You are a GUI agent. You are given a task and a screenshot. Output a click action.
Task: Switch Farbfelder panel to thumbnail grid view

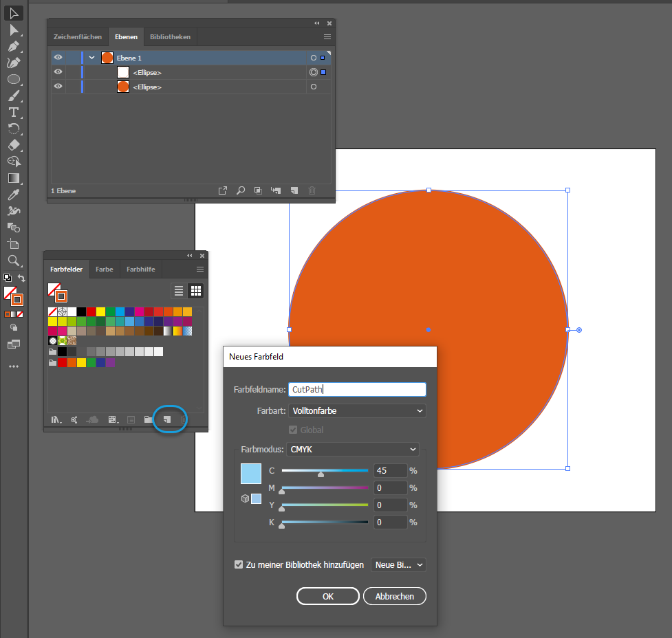click(196, 291)
